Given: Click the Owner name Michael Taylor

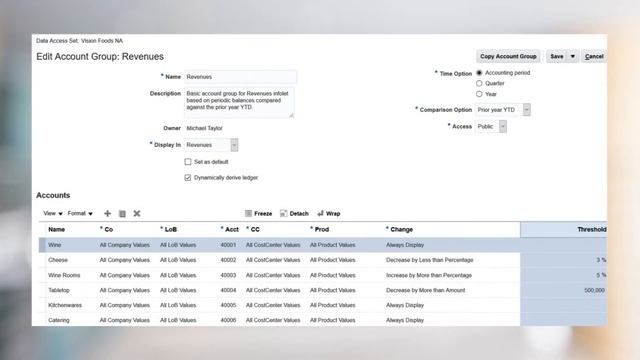Looking at the screenshot, I should (204, 128).
